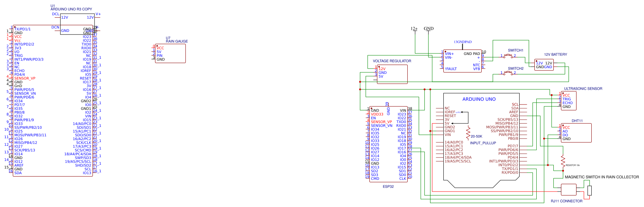Click the SWITCH2 label
Viewport: 644px width, 207px height.
(515, 68)
